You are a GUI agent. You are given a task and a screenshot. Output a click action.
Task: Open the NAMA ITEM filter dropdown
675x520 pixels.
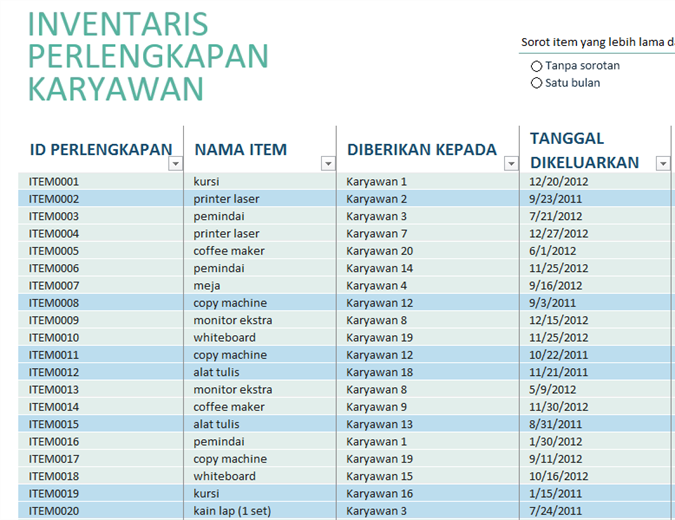[x=328, y=164]
